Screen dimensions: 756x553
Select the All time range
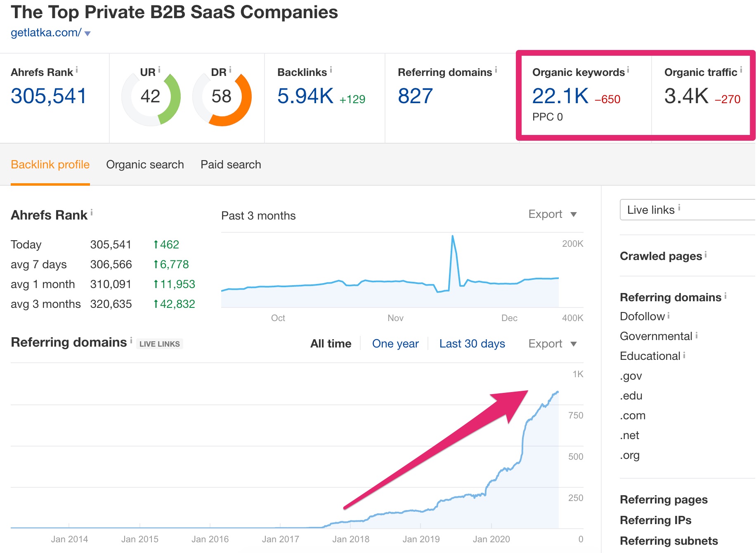coord(331,344)
